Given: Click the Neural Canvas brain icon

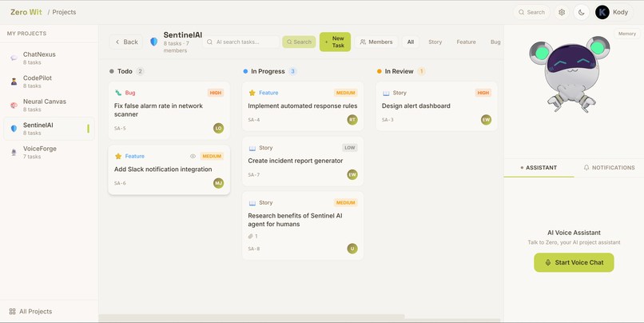Looking at the screenshot, I should click(x=14, y=106).
